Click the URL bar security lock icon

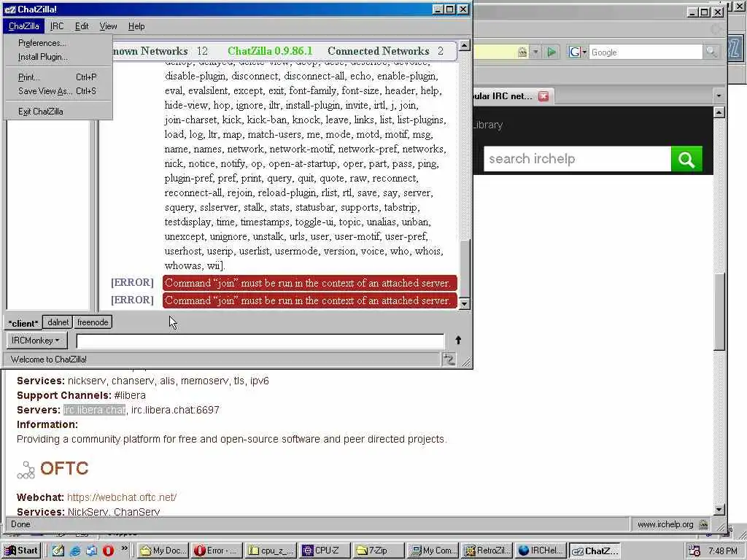point(522,52)
